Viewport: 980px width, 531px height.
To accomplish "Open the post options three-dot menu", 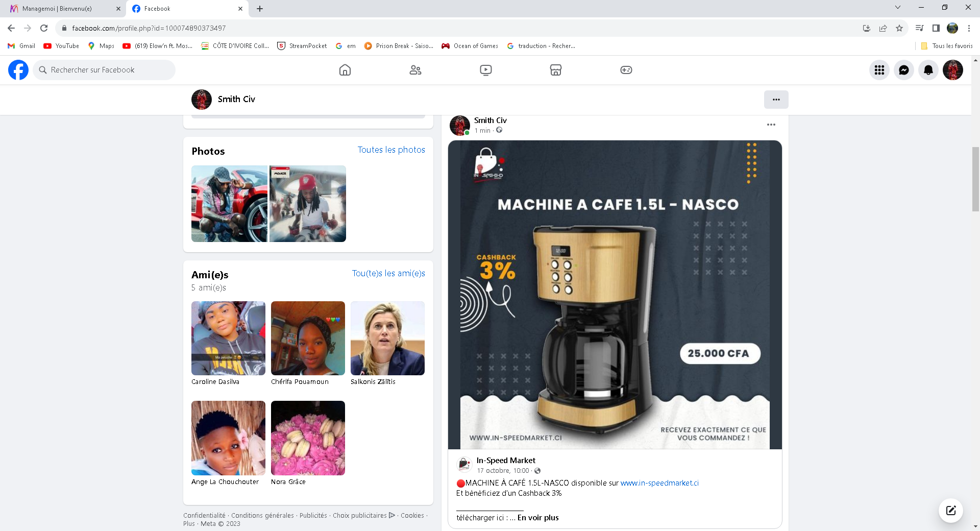I will tap(771, 125).
